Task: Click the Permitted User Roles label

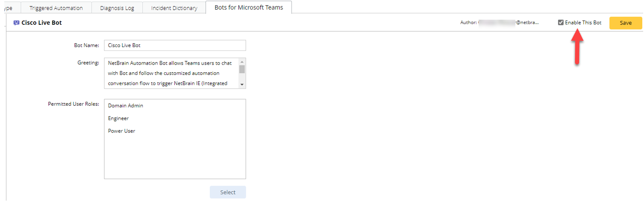Action: pyautogui.click(x=74, y=104)
